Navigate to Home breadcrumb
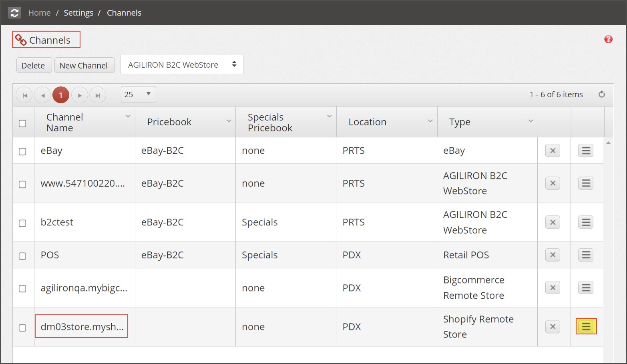 (x=39, y=13)
